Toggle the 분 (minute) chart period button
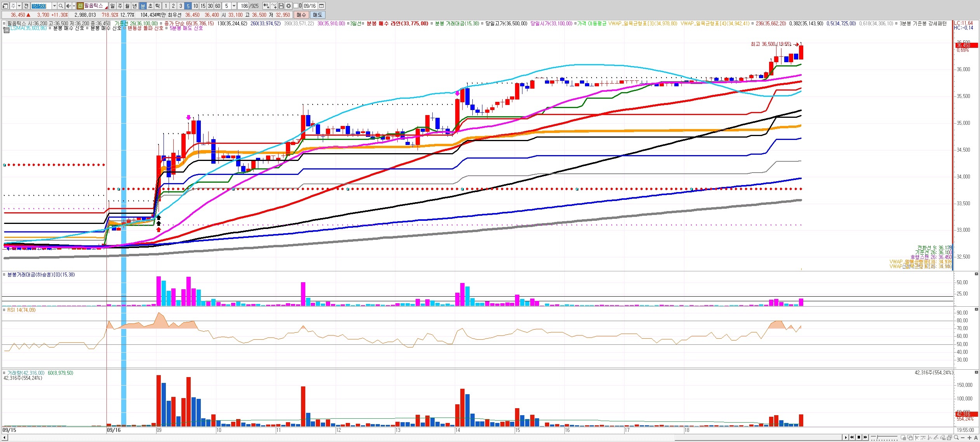The image size is (980, 442). (143, 6)
